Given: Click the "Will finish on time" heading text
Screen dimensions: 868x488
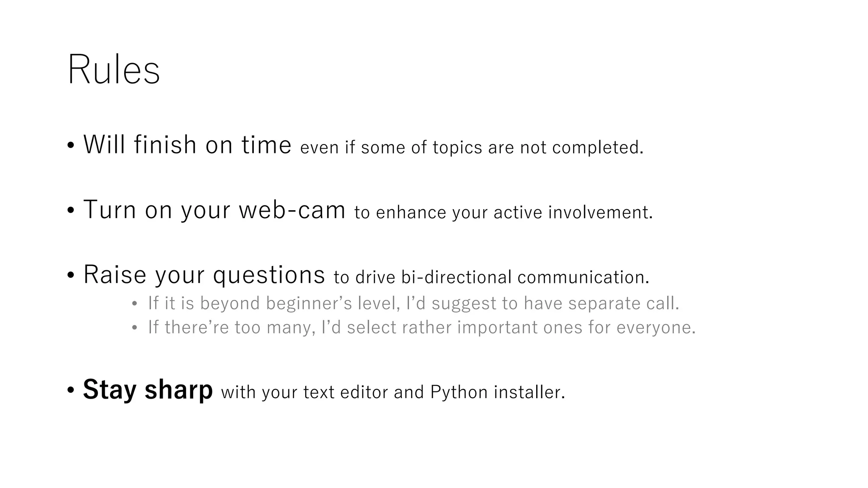Looking at the screenshot, I should pos(187,145).
